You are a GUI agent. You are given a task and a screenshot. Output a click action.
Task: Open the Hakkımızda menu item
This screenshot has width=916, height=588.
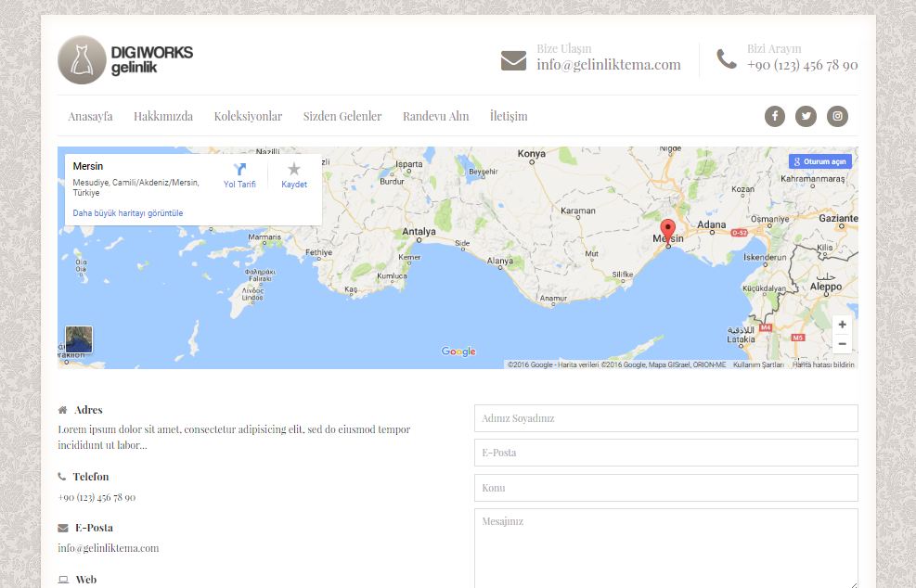(x=163, y=116)
